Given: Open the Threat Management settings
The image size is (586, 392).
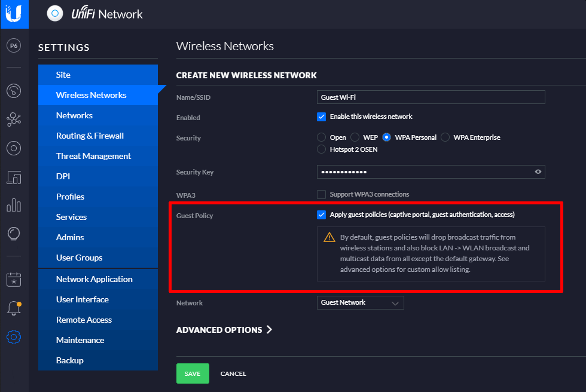Looking at the screenshot, I should pyautogui.click(x=93, y=156).
